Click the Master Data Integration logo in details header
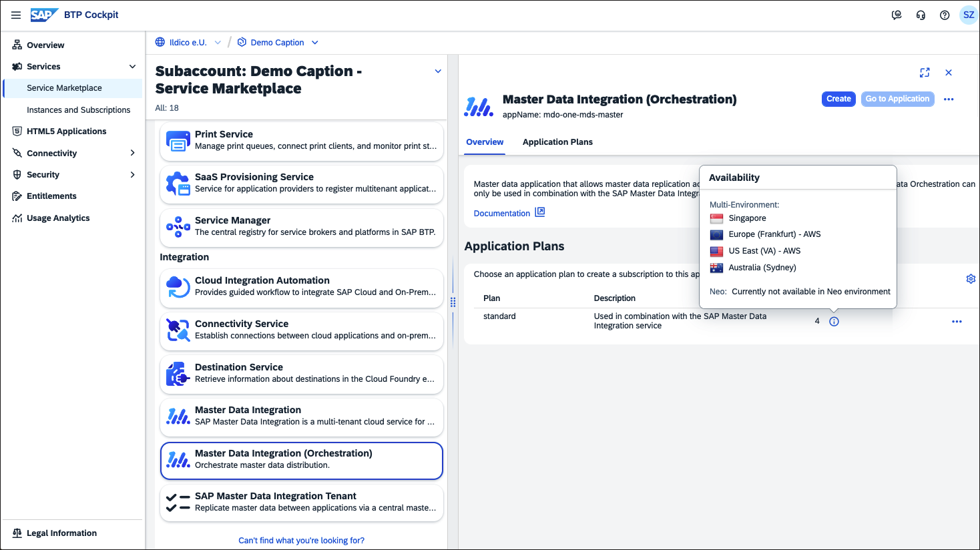The height and width of the screenshot is (550, 980). click(479, 107)
